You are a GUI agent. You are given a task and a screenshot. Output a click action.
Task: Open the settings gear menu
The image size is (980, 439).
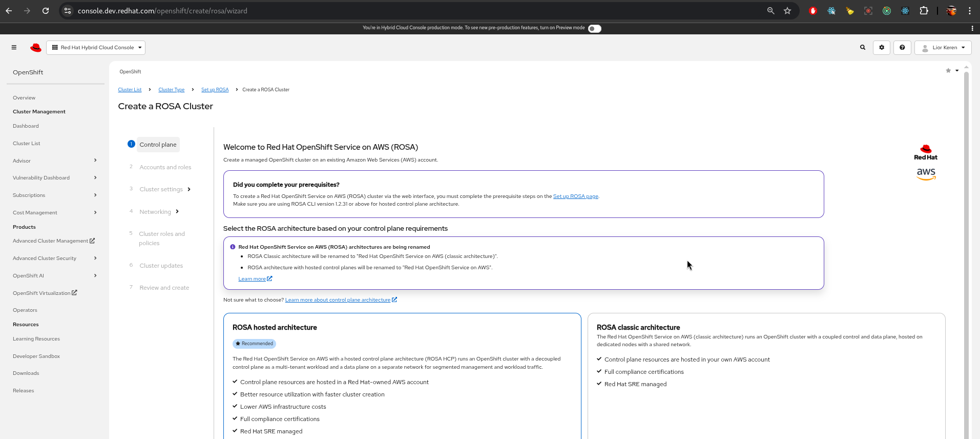[x=882, y=48]
